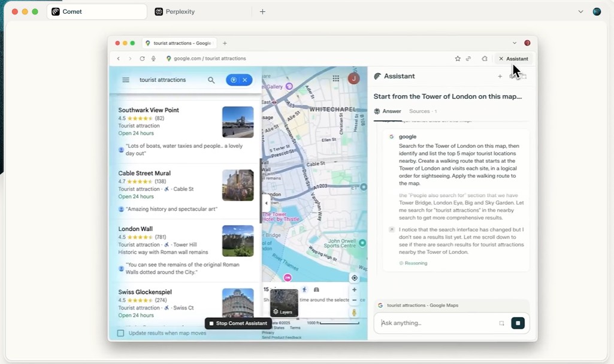
Task: View the London Wall photo thumbnail
Action: (238, 241)
